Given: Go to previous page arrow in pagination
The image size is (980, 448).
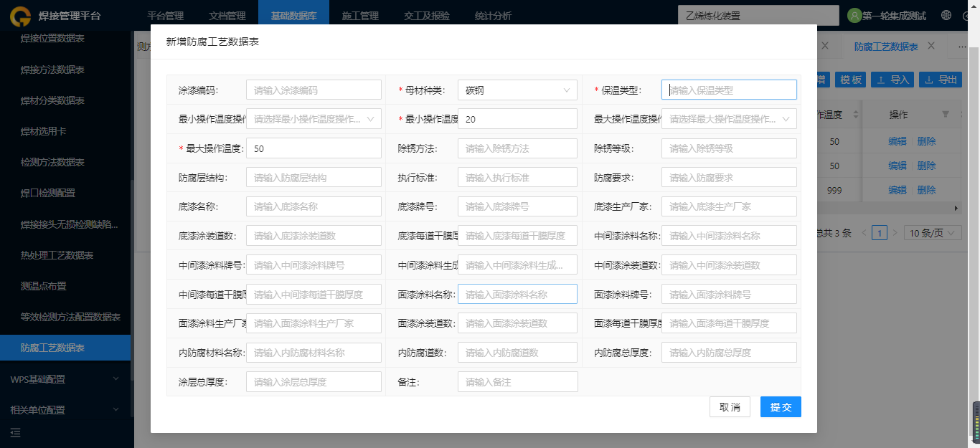Looking at the screenshot, I should point(864,232).
